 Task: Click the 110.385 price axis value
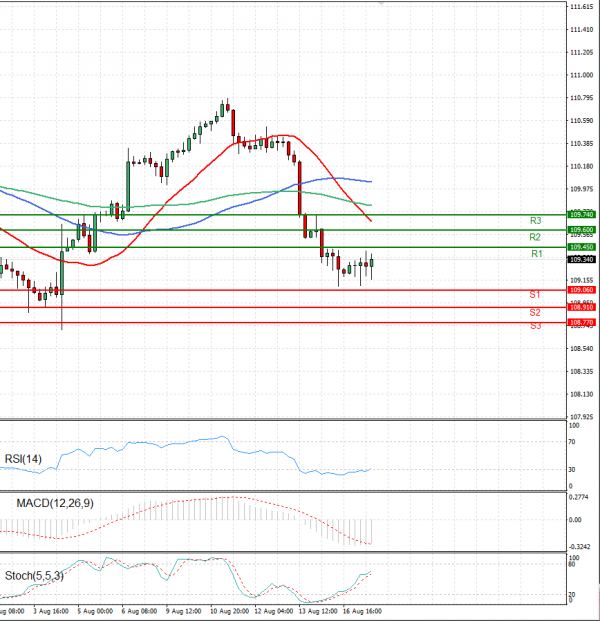tap(582, 143)
